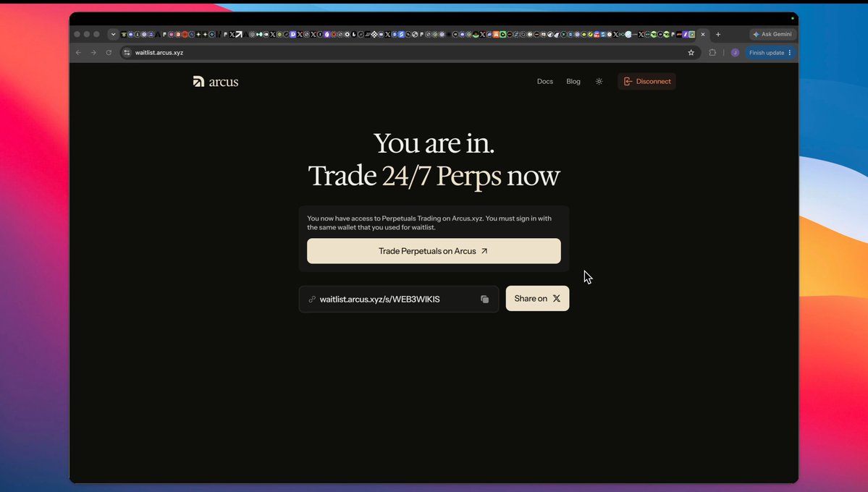View site information icon in address bar
Screen dimensions: 868x492
[127, 53]
